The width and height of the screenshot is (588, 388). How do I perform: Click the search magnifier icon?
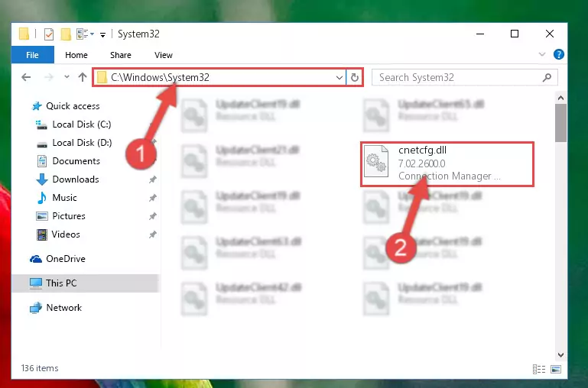point(547,78)
